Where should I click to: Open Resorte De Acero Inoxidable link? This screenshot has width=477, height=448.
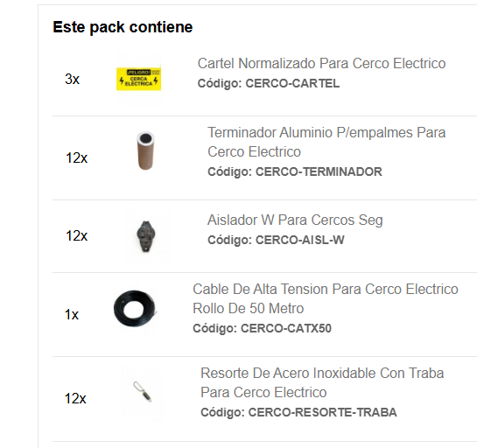tap(322, 382)
